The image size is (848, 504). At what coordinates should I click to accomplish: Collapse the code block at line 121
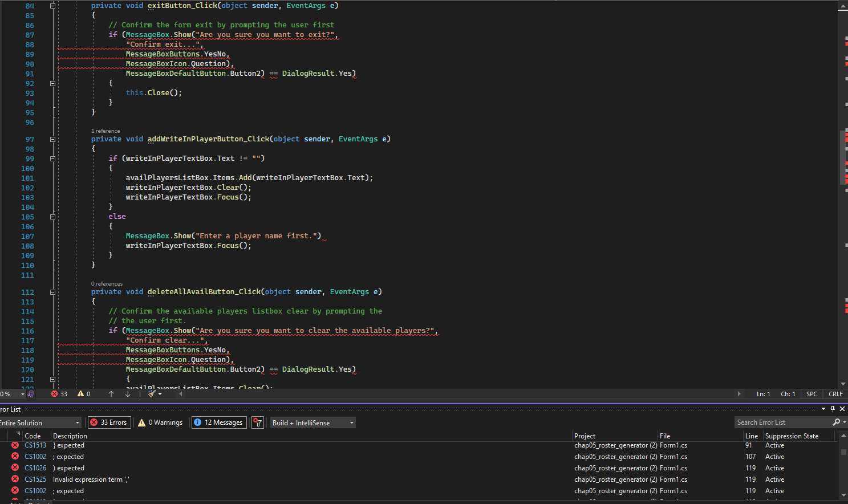52,379
